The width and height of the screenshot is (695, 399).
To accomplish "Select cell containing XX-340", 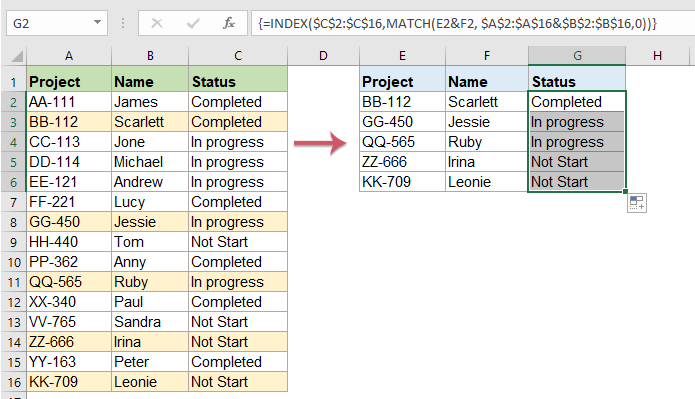I will 69,302.
